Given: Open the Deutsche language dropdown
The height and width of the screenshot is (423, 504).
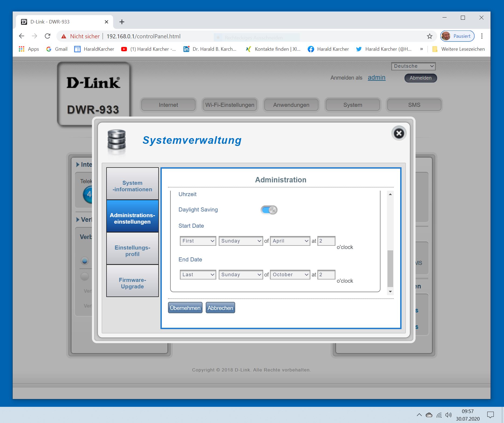Looking at the screenshot, I should click(x=413, y=66).
